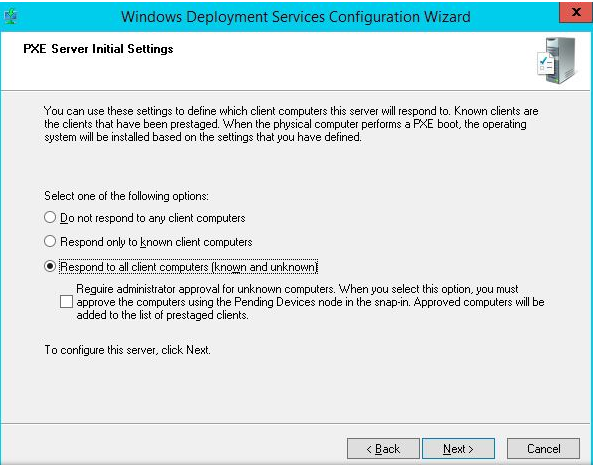Click the 'Respond only to known client computers' label text
The image size is (593, 465).
tap(156, 242)
